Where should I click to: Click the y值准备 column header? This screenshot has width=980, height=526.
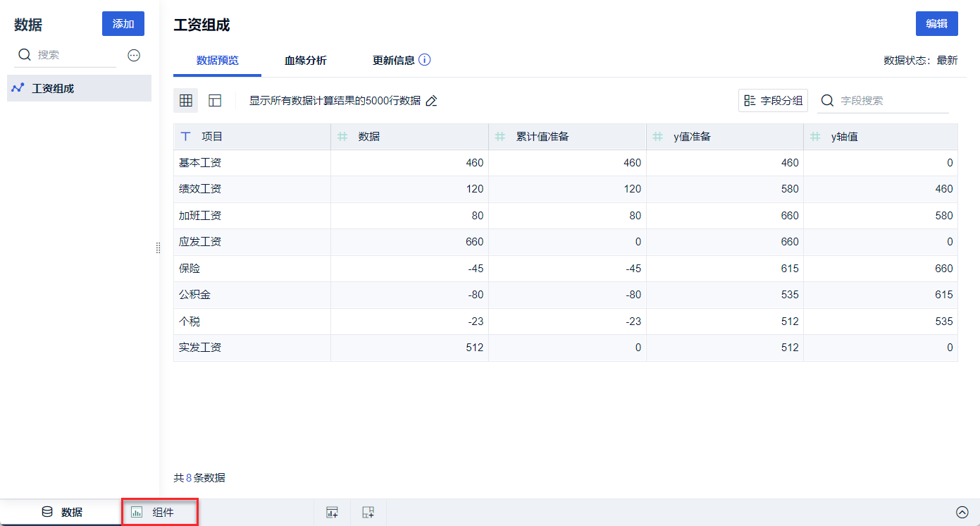point(725,137)
